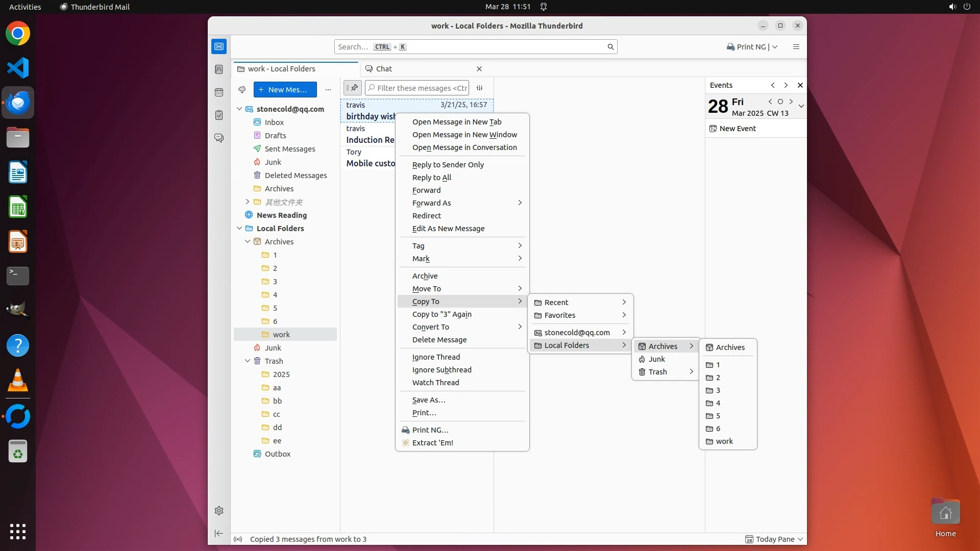The width and height of the screenshot is (980, 551).
Task: Select the work folder in submenu
Action: pyautogui.click(x=724, y=441)
